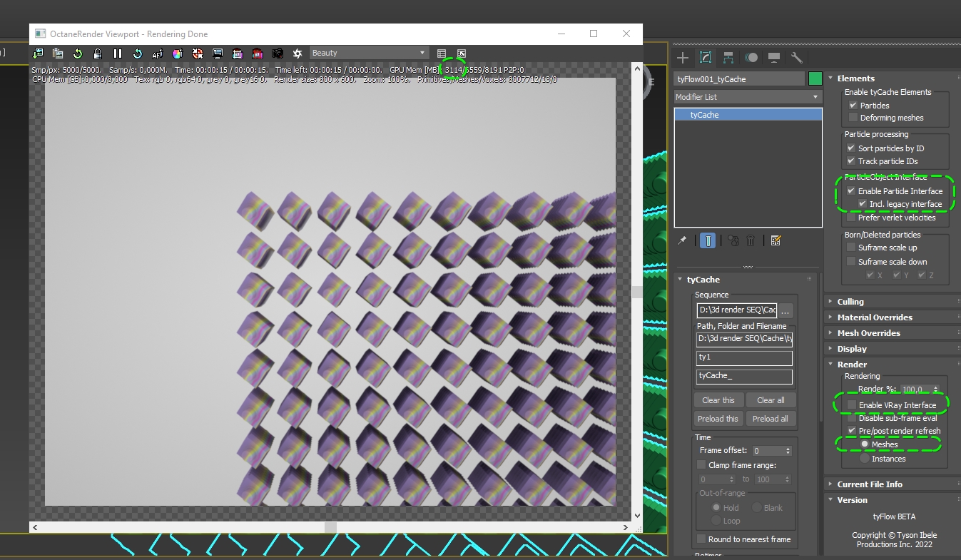The width and height of the screenshot is (961, 560).
Task: Select the Instances radio button
Action: (865, 459)
